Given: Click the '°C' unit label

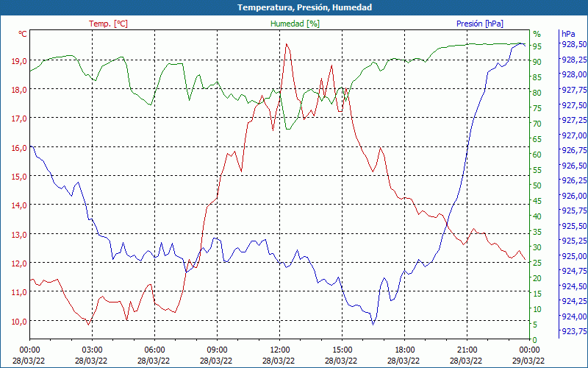Looking at the screenshot, I should click(x=23, y=34).
